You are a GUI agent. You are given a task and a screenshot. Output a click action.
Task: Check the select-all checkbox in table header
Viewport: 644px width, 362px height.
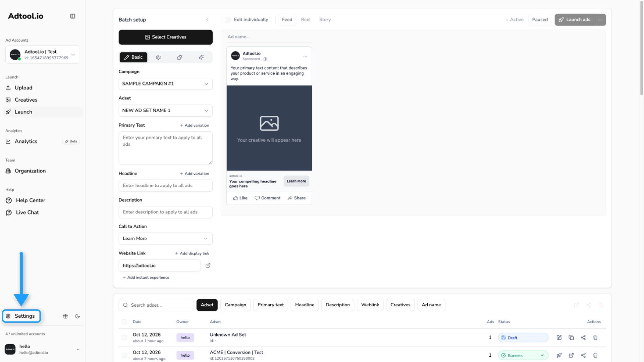point(124,322)
